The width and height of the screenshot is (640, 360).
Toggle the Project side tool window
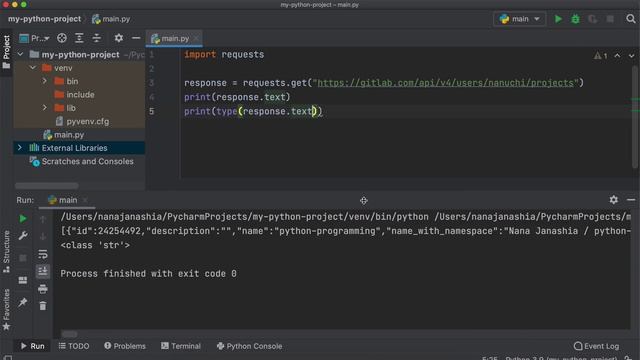(x=6, y=52)
